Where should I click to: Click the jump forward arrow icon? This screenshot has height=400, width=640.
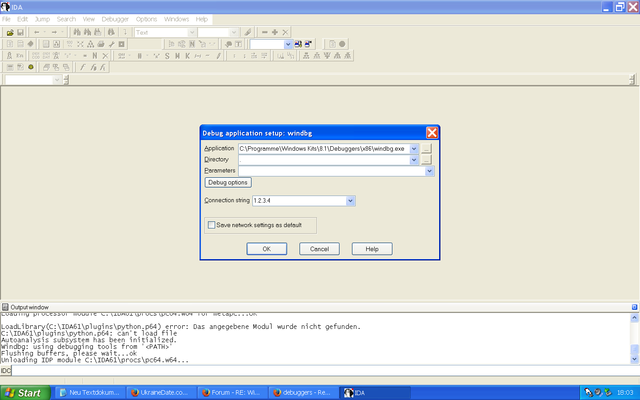pos(54,32)
